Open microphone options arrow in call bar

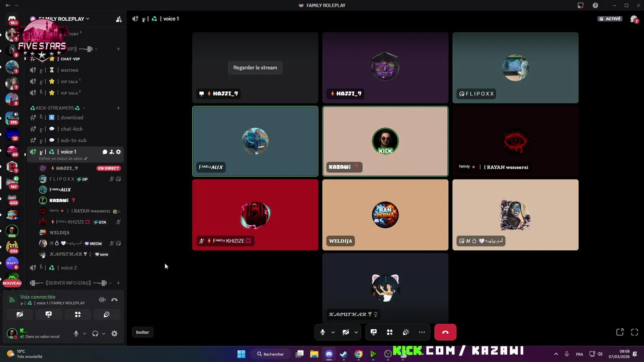coord(333,332)
